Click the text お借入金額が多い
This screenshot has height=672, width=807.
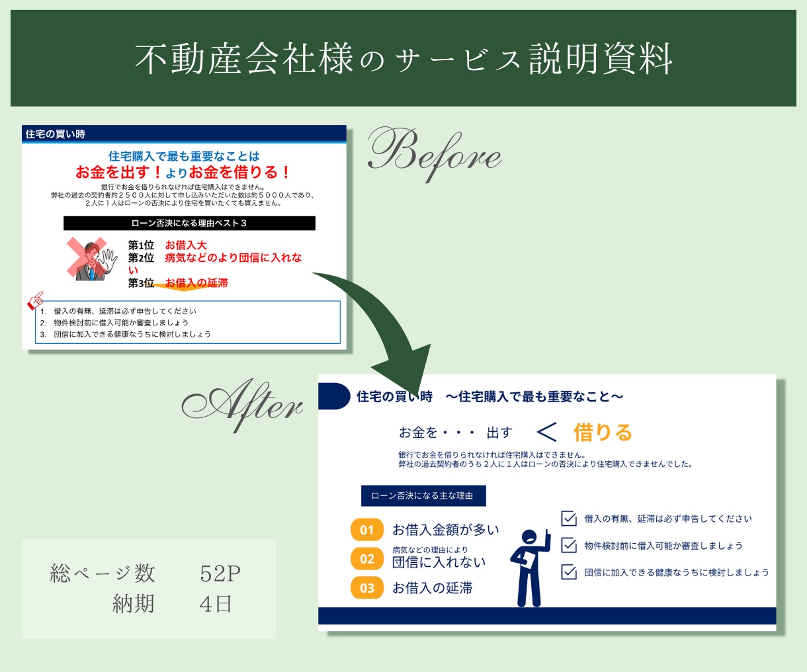[446, 530]
